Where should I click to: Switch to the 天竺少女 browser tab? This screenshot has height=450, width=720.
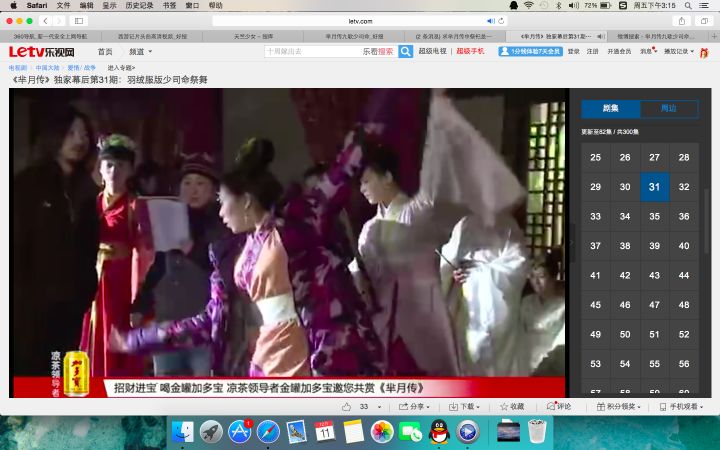point(253,36)
